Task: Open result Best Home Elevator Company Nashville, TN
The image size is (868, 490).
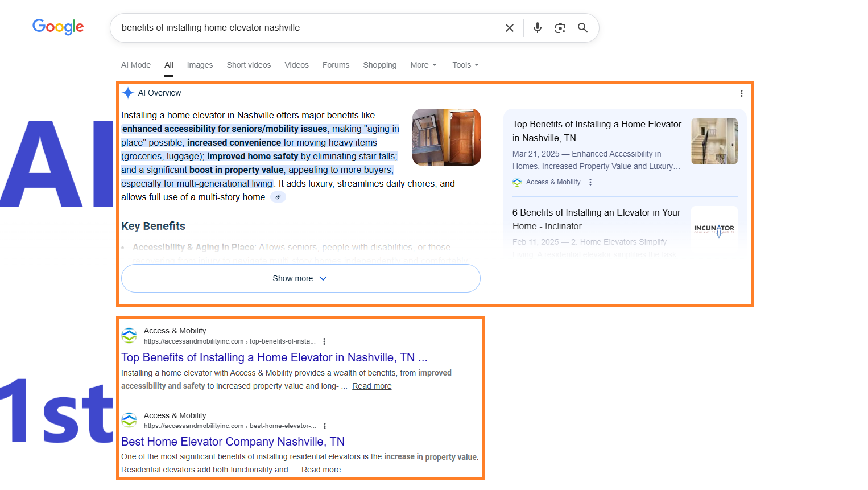Action: coord(233,442)
